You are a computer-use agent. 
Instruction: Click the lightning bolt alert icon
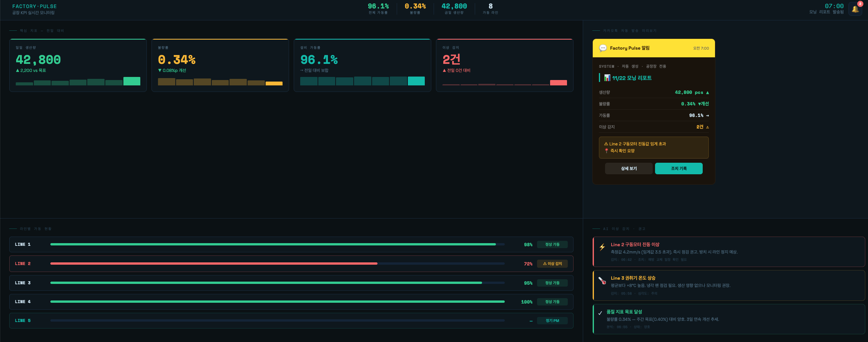[602, 247]
